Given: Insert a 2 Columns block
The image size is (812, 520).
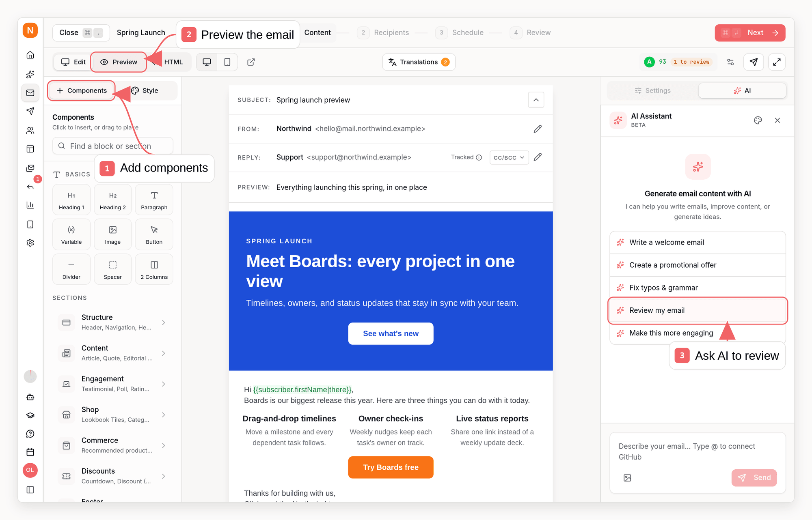Looking at the screenshot, I should pos(154,269).
